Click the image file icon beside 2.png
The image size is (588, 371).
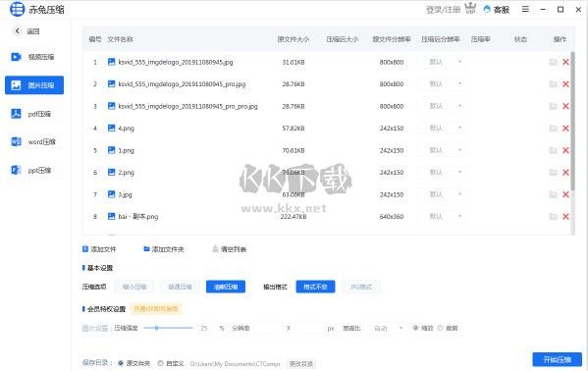[111, 172]
